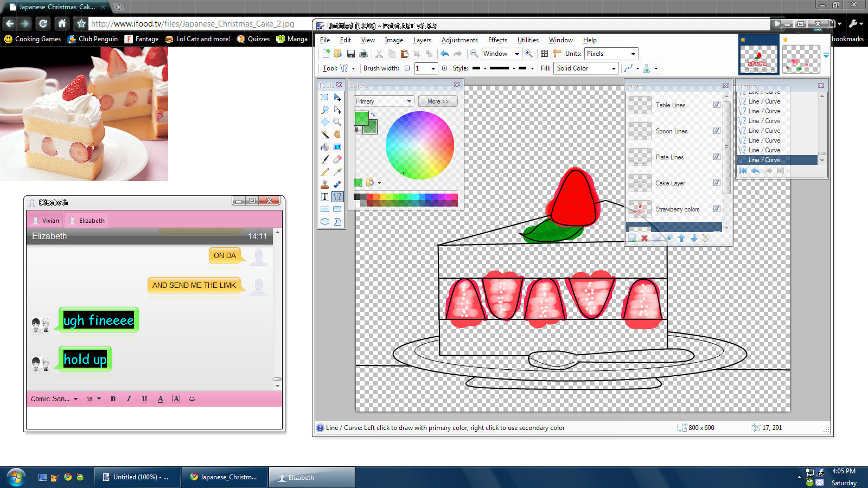This screenshot has height=488, width=868.
Task: Toggle the rulers icon in toolbar
Action: 557,54
